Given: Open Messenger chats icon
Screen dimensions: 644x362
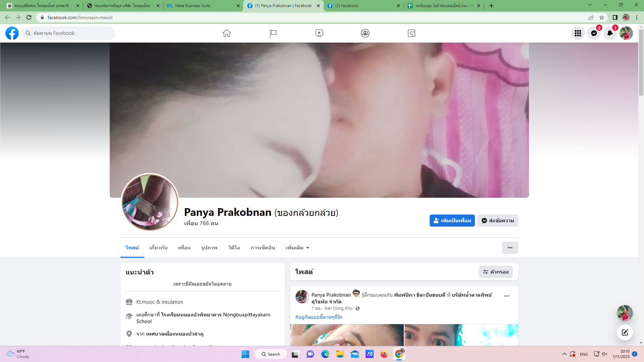Looking at the screenshot, I should tap(594, 33).
